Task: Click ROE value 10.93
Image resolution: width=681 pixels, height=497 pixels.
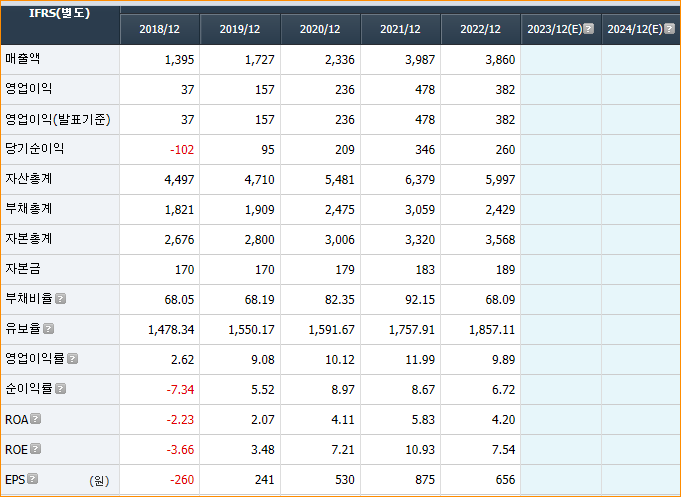Action: click(x=420, y=450)
